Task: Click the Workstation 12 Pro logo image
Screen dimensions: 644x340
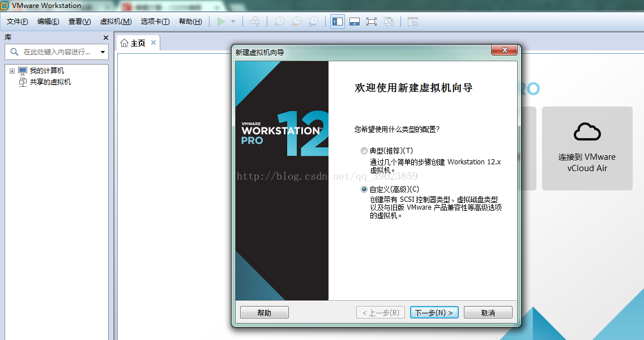Action: point(282,181)
